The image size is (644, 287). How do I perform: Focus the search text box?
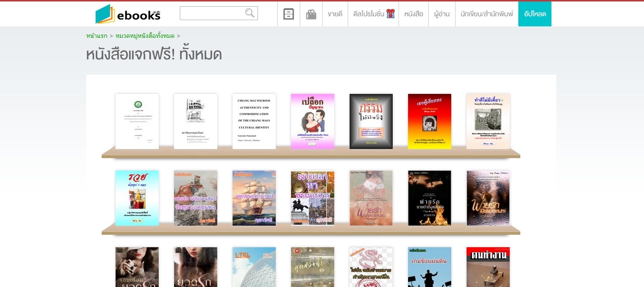pyautogui.click(x=219, y=13)
